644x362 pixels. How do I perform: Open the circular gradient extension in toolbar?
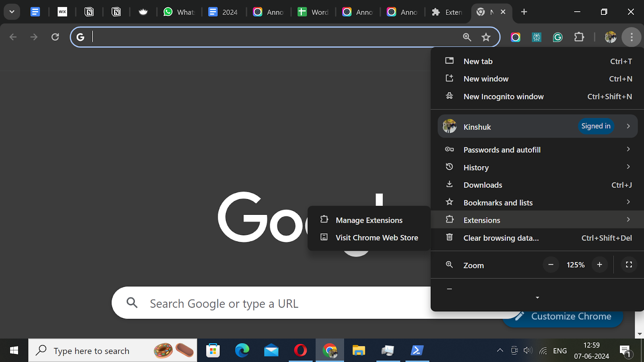[x=516, y=37]
